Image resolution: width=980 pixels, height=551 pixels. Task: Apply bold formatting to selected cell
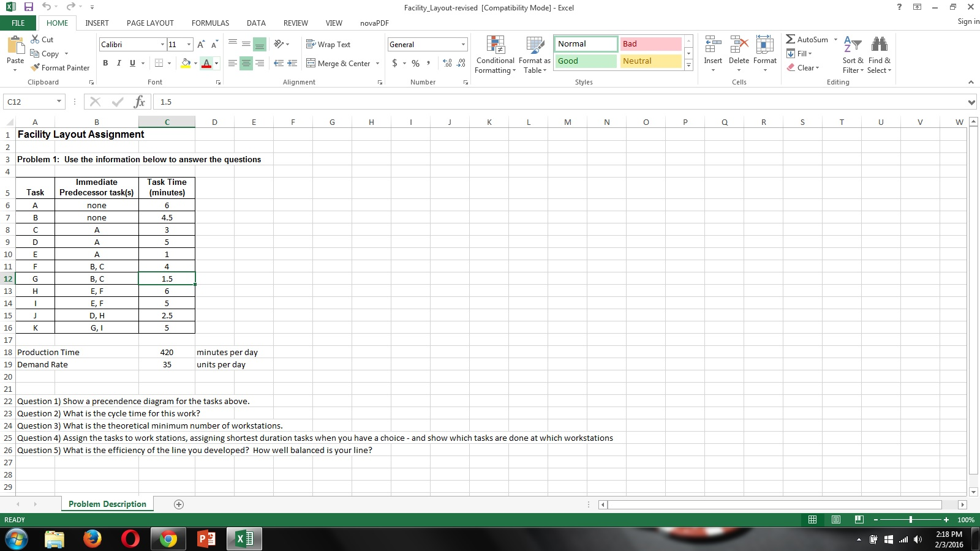(105, 62)
